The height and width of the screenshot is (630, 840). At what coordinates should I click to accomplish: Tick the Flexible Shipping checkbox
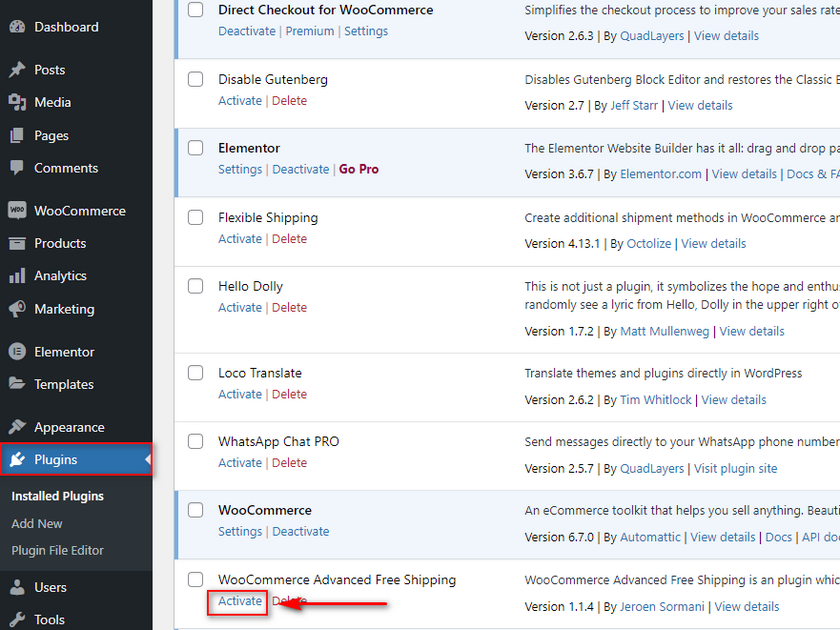(196, 218)
